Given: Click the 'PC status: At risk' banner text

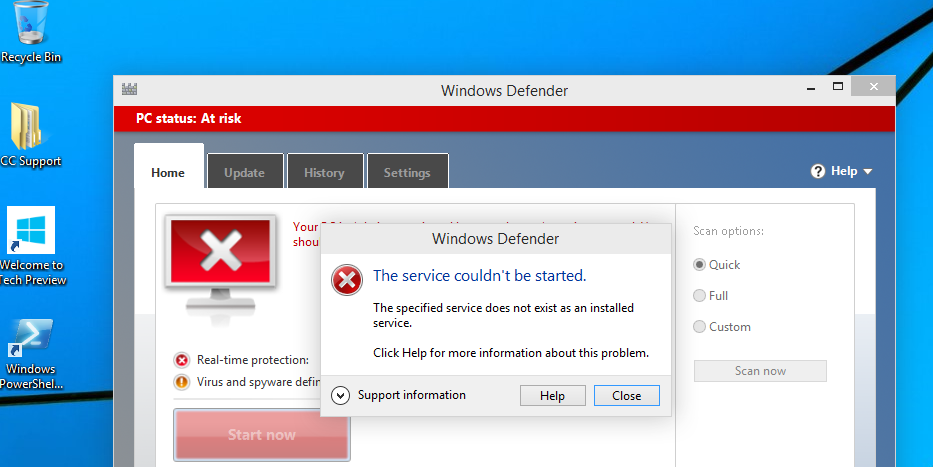Looking at the screenshot, I should click(x=189, y=118).
